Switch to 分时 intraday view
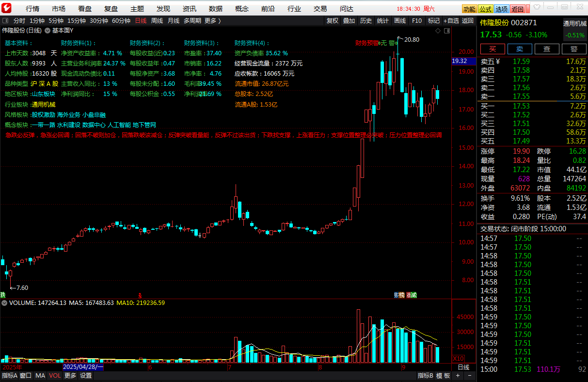This screenshot has width=588, height=382. coord(19,21)
